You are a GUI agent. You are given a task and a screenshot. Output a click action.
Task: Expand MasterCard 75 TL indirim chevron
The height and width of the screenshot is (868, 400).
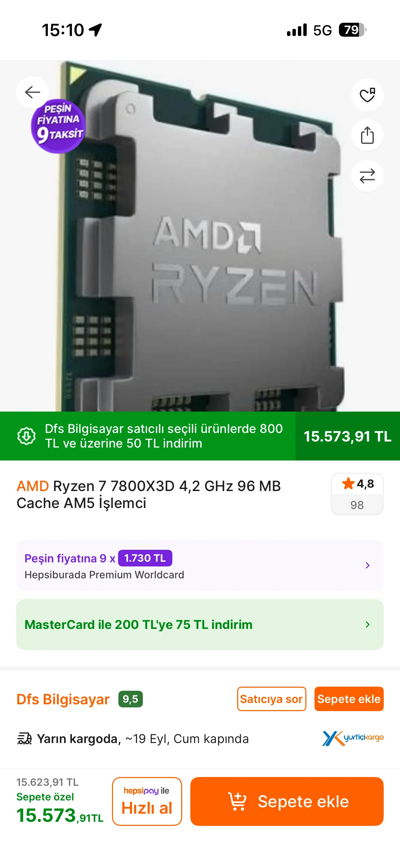pos(367,625)
